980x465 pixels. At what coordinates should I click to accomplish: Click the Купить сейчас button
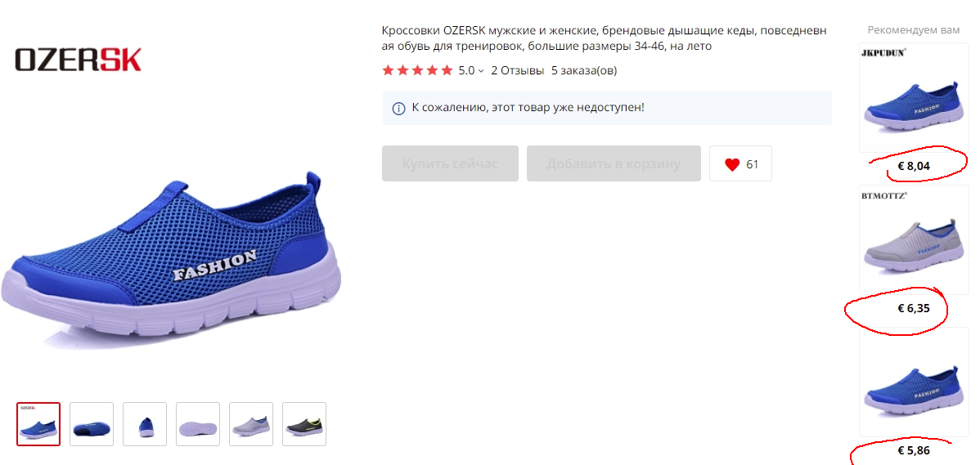(450, 163)
